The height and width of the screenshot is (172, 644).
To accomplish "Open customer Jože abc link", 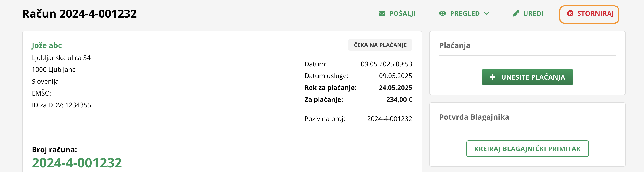I will coord(46,45).
